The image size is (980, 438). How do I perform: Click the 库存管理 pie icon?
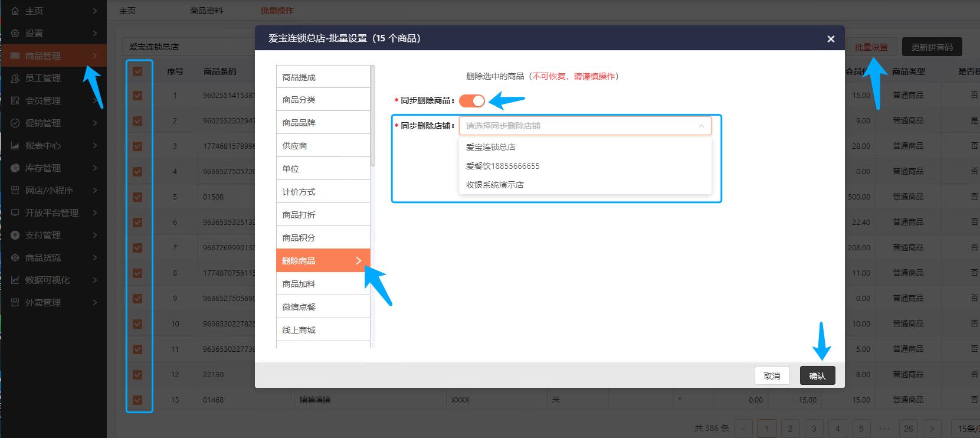[15, 168]
